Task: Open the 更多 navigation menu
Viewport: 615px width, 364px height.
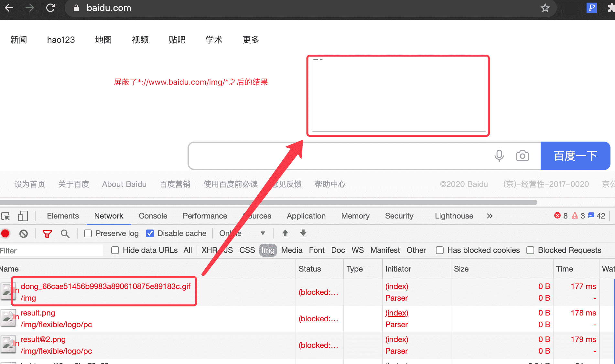Action: [x=251, y=40]
